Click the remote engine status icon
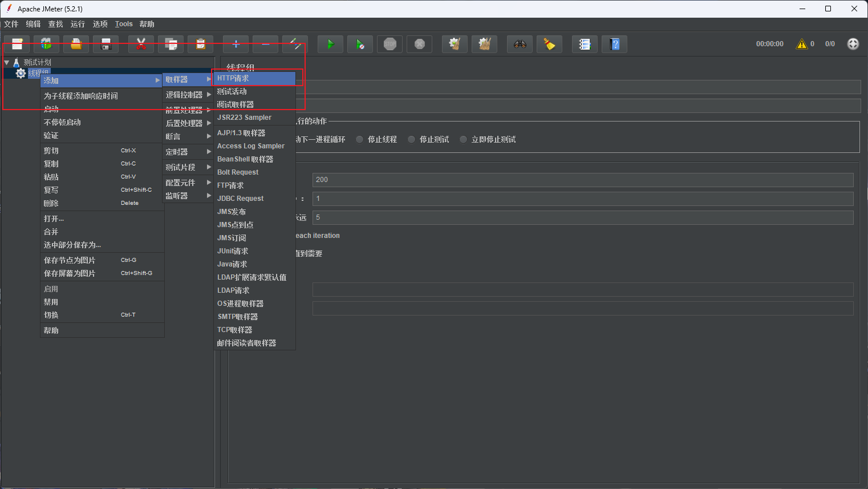868x489 pixels. [x=853, y=44]
